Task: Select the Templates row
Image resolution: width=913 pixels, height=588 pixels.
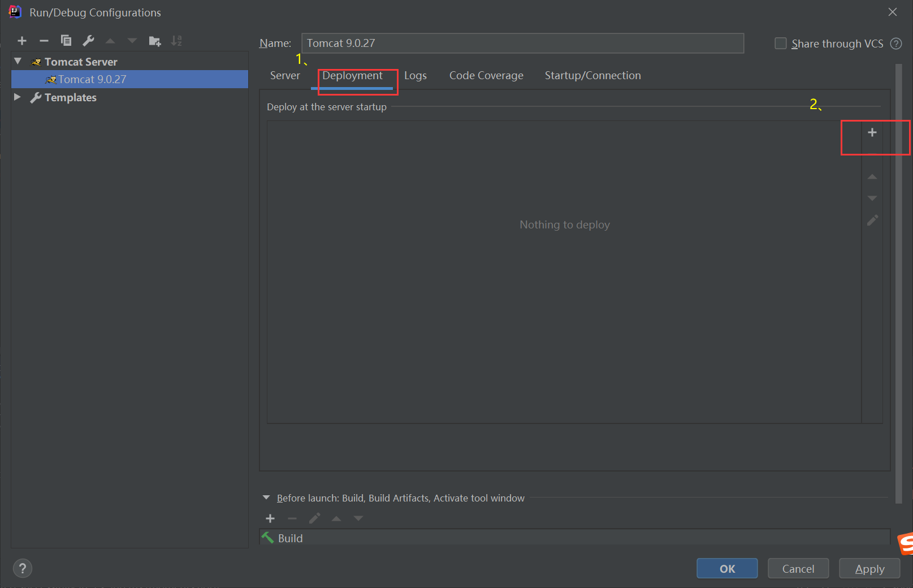Action: (129, 97)
